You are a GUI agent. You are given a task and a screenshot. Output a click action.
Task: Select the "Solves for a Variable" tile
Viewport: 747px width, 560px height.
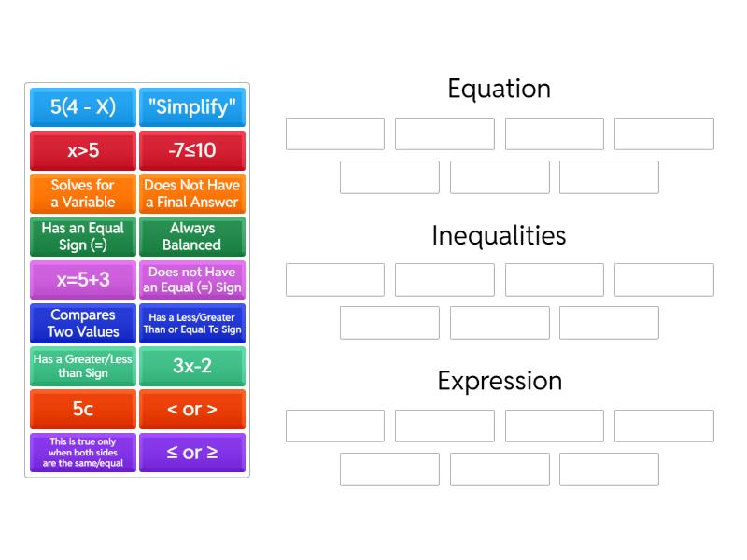tap(83, 193)
